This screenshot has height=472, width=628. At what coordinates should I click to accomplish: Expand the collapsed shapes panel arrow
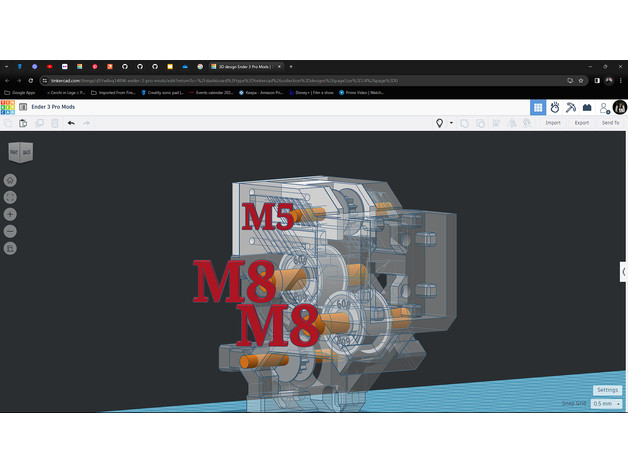click(x=623, y=270)
